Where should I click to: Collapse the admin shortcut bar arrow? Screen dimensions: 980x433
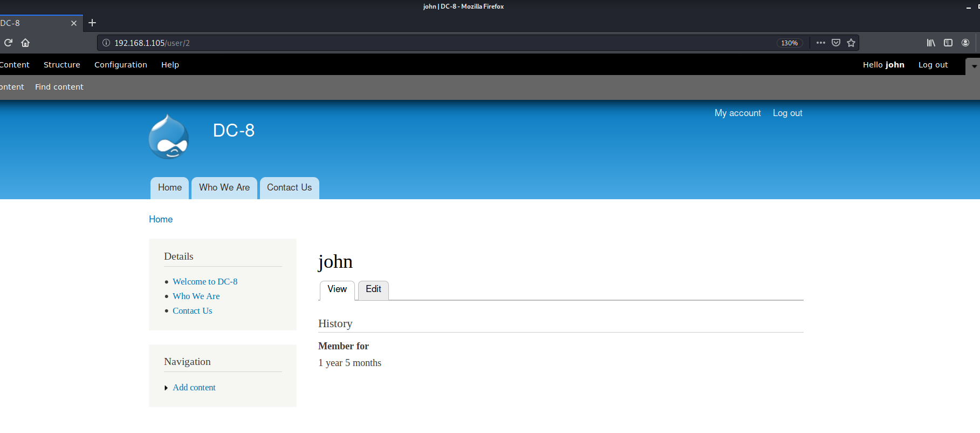974,66
